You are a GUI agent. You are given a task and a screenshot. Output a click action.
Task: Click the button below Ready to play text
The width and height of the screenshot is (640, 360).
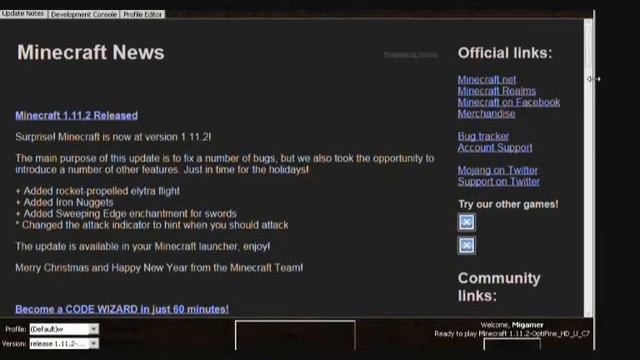pyautogui.click(x=512, y=344)
